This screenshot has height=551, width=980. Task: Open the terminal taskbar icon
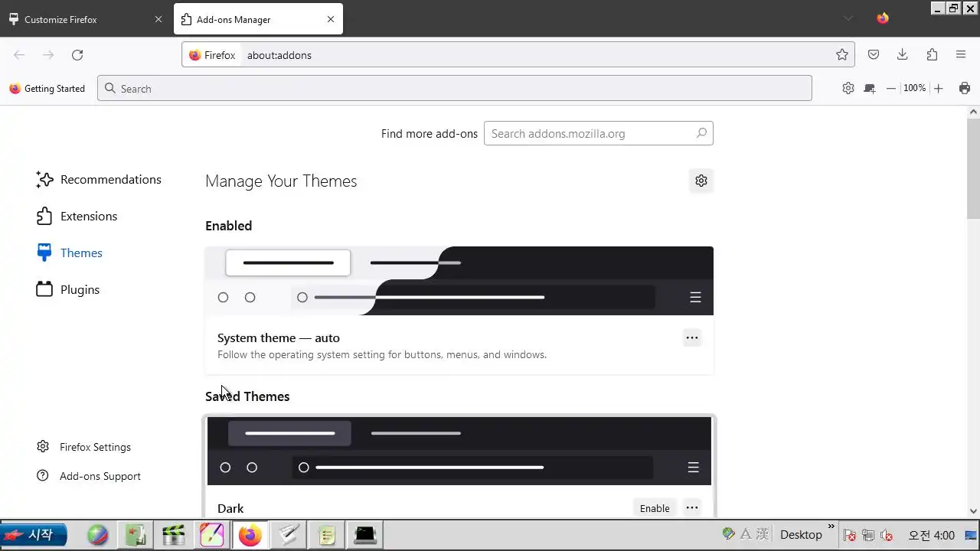(x=365, y=535)
